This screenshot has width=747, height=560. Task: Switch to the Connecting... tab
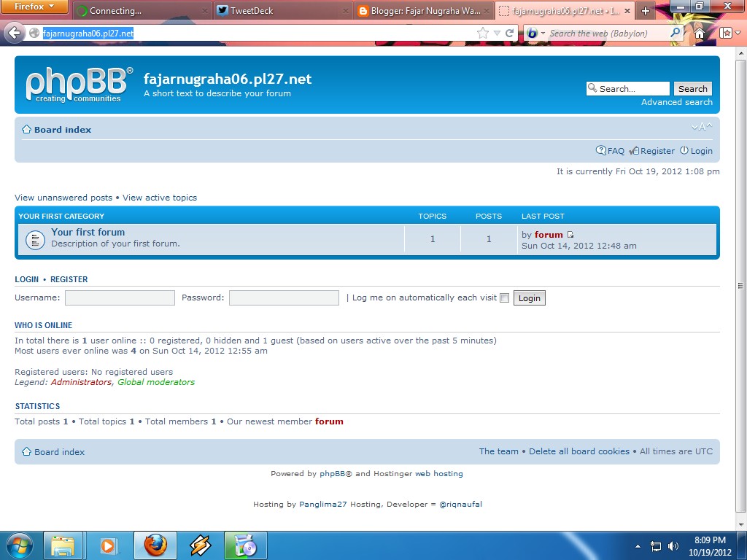pyautogui.click(x=141, y=11)
